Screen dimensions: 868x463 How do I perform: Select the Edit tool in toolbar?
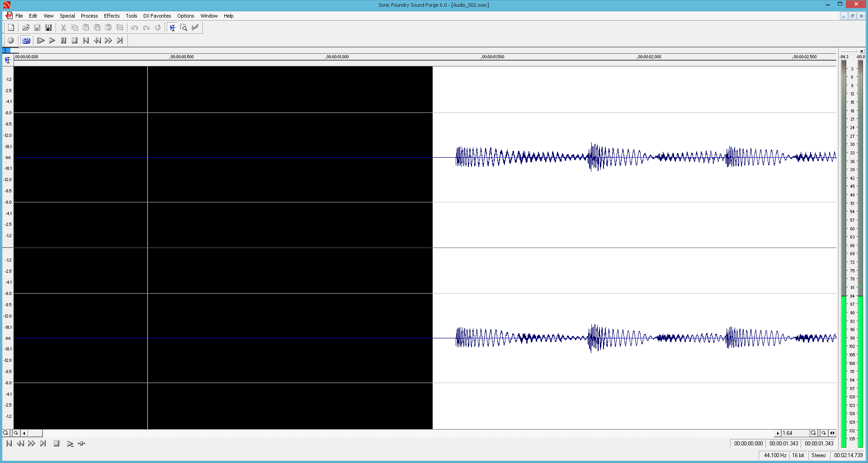point(172,28)
